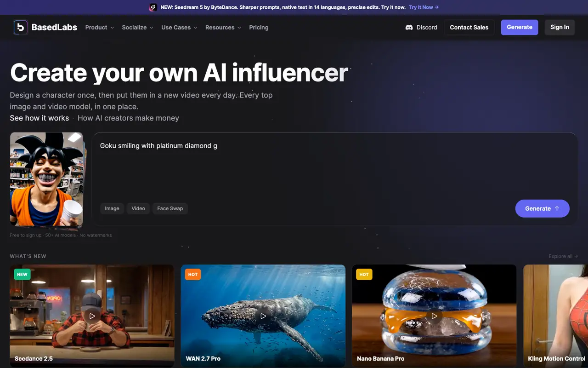Open the Discord link icon

click(x=409, y=28)
